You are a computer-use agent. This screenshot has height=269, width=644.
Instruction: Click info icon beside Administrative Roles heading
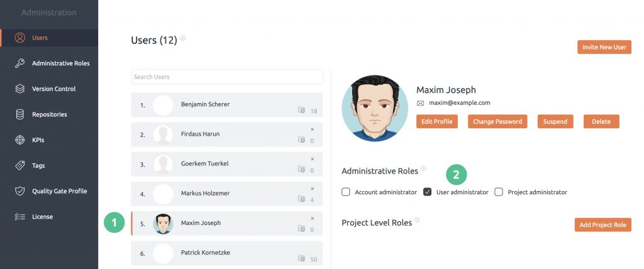423,168
